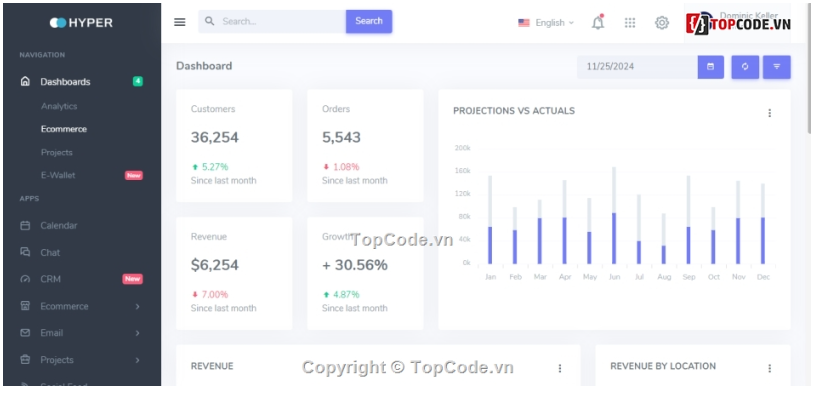Click the Hyper logo in sidebar
This screenshot has height=410, width=817.
pos(81,22)
